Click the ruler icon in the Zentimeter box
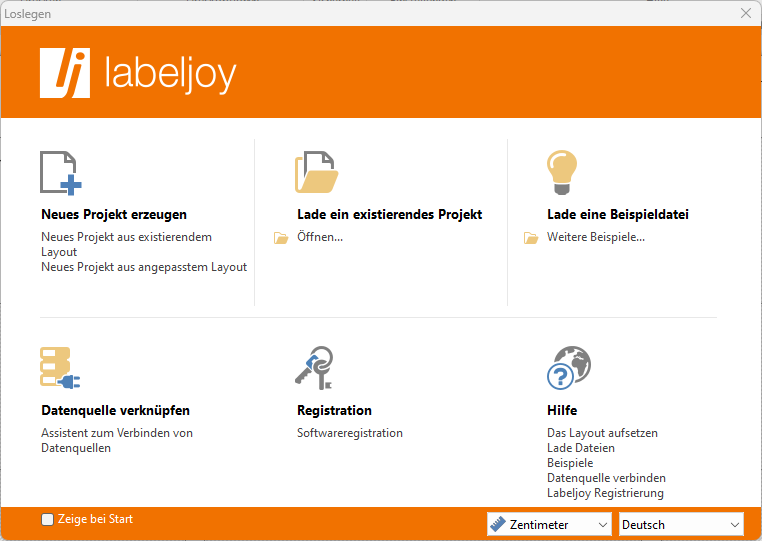Image resolution: width=762 pixels, height=541 pixels. [498, 524]
